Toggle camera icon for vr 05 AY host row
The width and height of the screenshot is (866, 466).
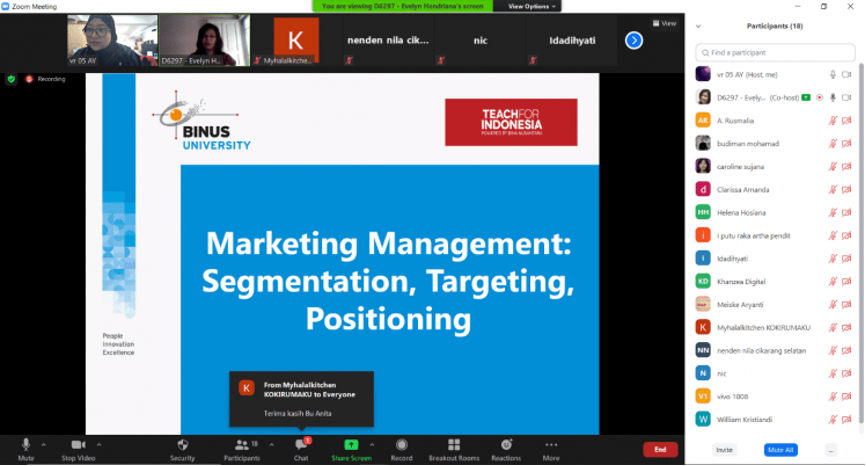846,75
